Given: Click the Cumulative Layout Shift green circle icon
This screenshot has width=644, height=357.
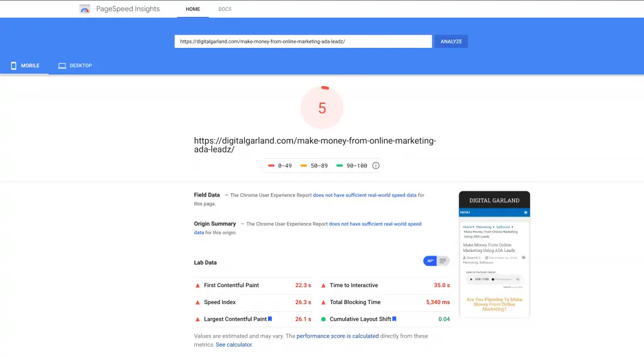Looking at the screenshot, I should point(323,319).
